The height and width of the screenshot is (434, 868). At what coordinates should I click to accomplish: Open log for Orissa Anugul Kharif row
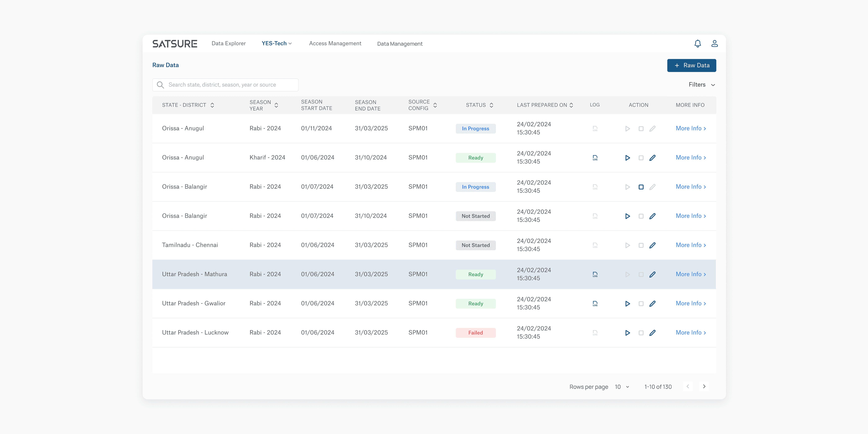[x=595, y=158]
